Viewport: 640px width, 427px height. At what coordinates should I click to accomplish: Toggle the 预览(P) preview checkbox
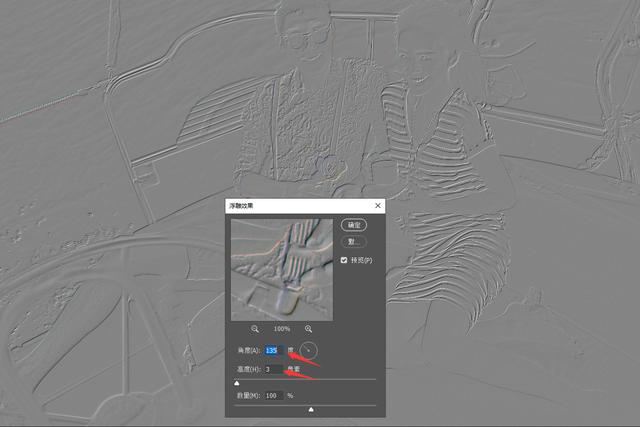click(x=344, y=260)
